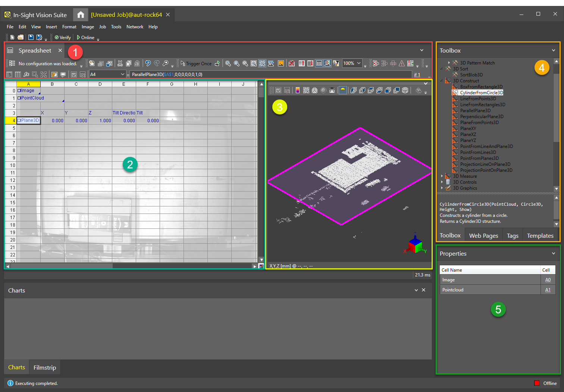This screenshot has width=564, height=392.
Task: Click the A0 cell link for Image
Action: click(548, 280)
